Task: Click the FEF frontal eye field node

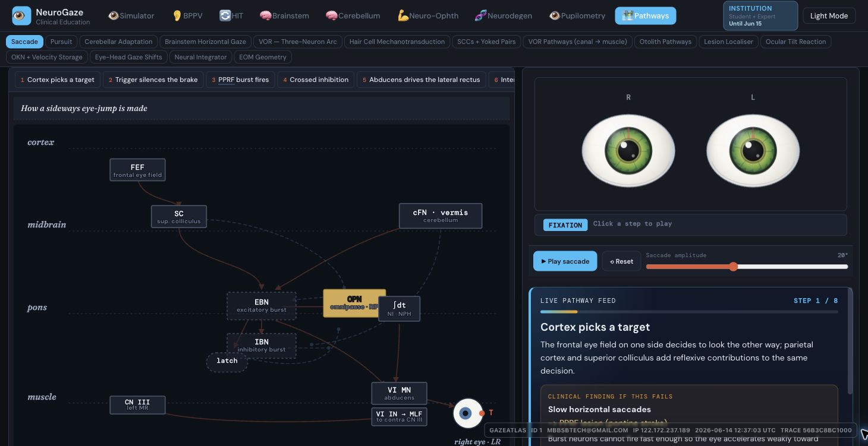Action: click(137, 170)
